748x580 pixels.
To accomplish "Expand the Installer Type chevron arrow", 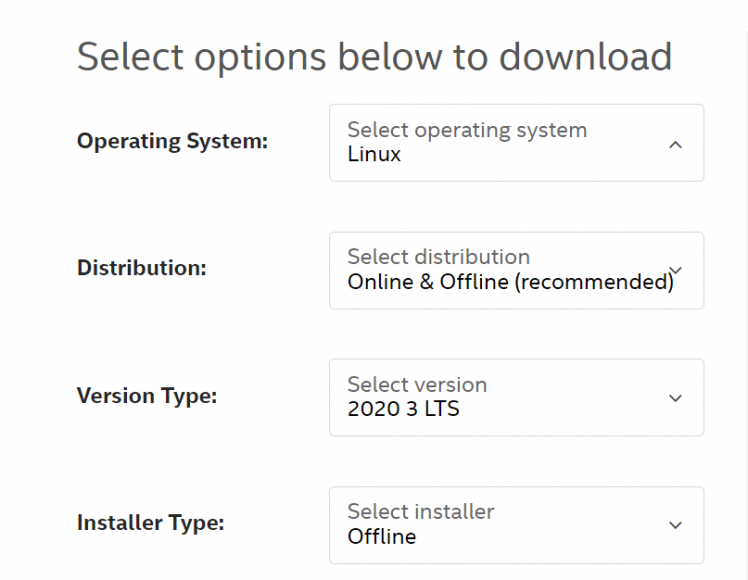I will pyautogui.click(x=675, y=525).
